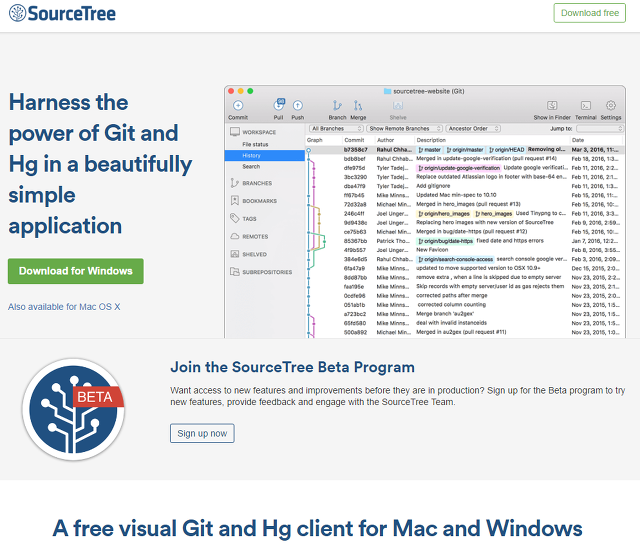Click the Tags icon in sidebar

tap(234, 218)
